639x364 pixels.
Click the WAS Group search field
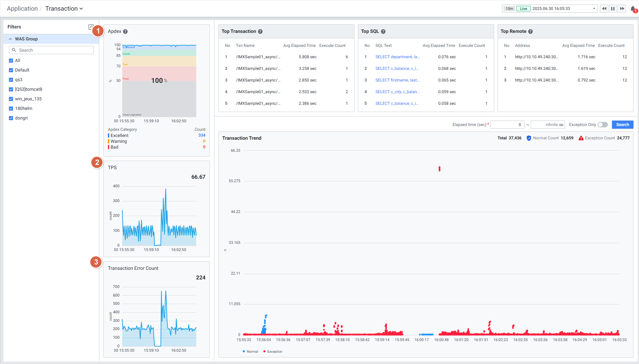pyautogui.click(x=51, y=50)
